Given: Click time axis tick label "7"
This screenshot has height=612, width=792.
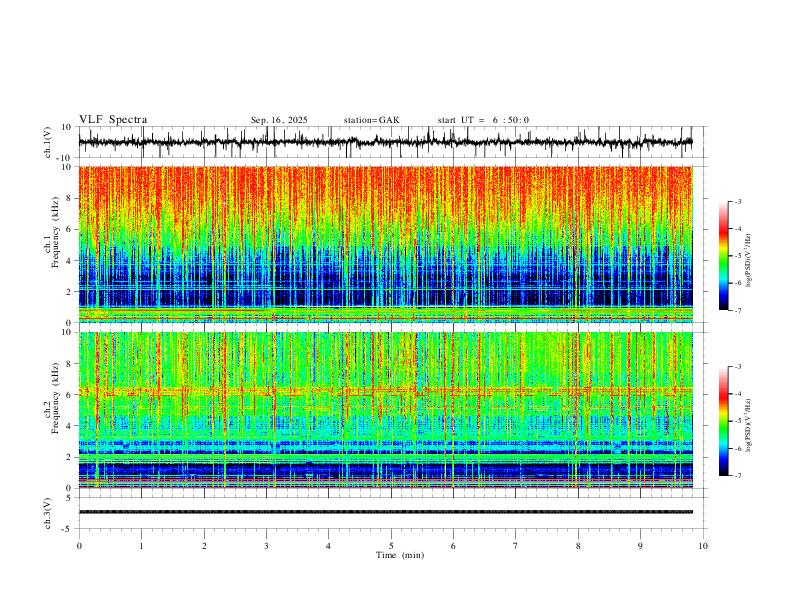Looking at the screenshot, I should [516, 546].
